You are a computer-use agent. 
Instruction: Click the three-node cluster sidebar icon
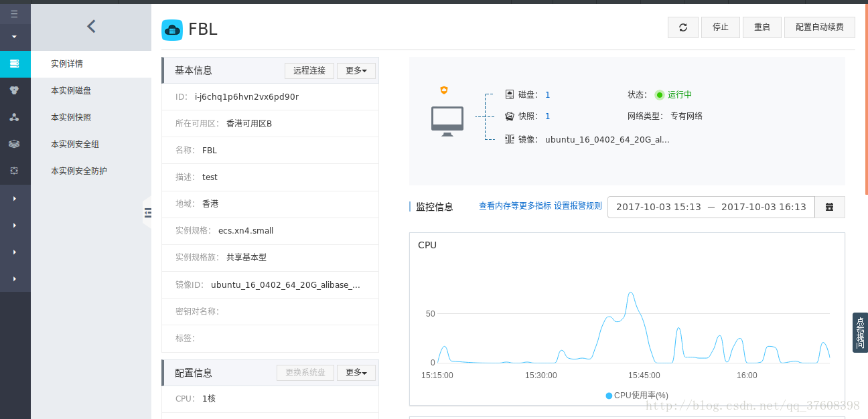[x=14, y=117]
